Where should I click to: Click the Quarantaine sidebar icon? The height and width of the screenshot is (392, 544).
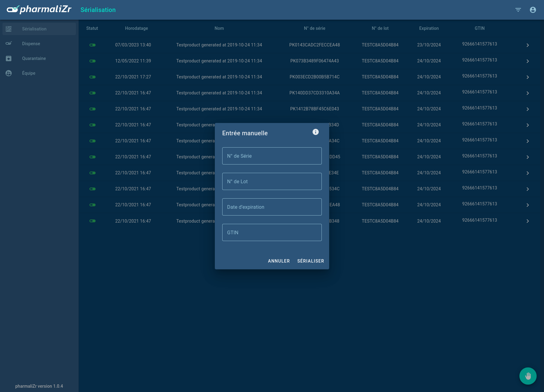(9, 58)
